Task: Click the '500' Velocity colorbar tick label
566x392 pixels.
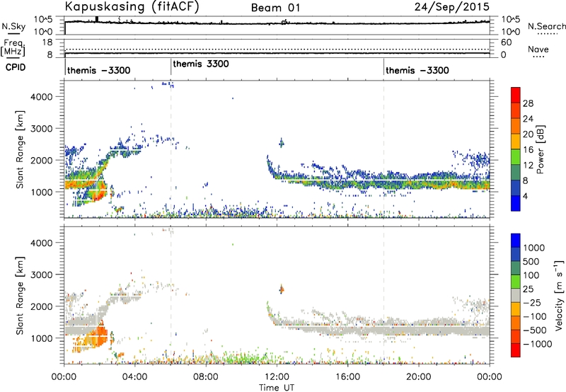Action: point(531,261)
